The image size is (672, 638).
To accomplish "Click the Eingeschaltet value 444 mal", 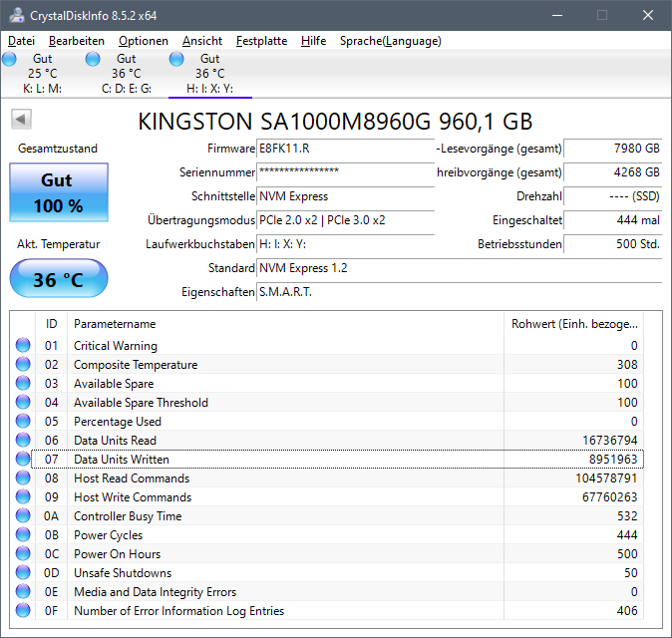I will pos(613,220).
